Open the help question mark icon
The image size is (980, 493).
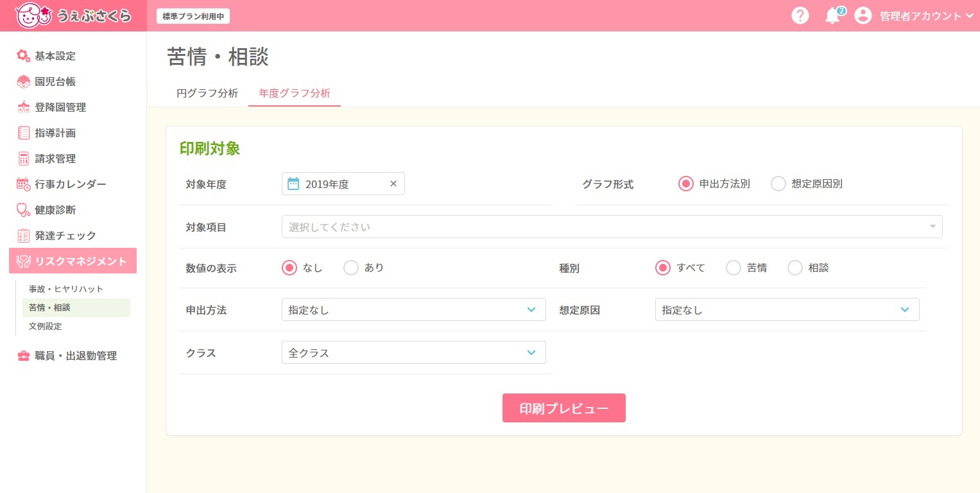tap(800, 15)
